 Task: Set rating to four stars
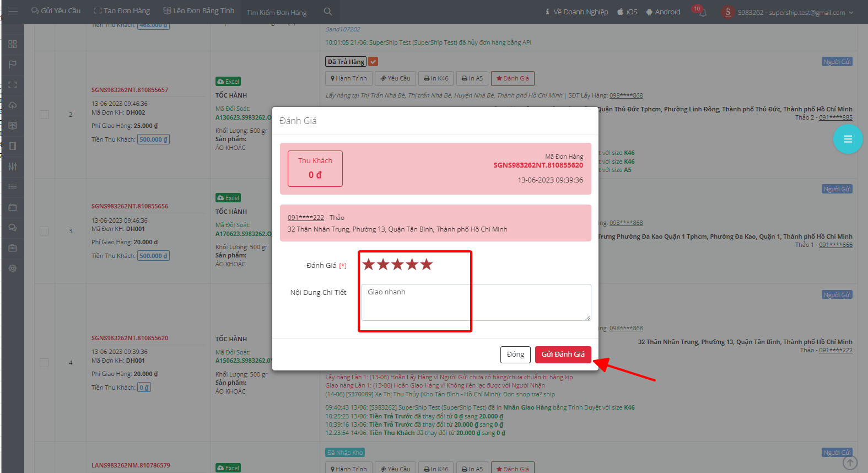412,265
